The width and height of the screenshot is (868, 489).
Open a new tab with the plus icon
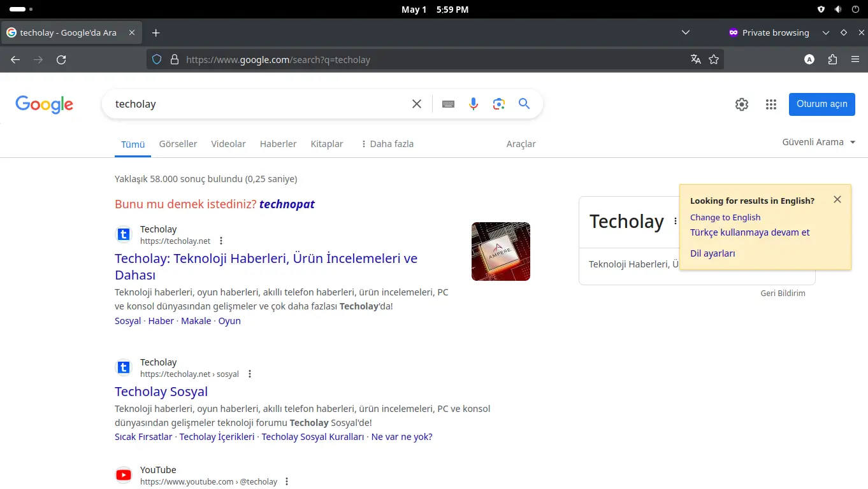[x=156, y=32]
